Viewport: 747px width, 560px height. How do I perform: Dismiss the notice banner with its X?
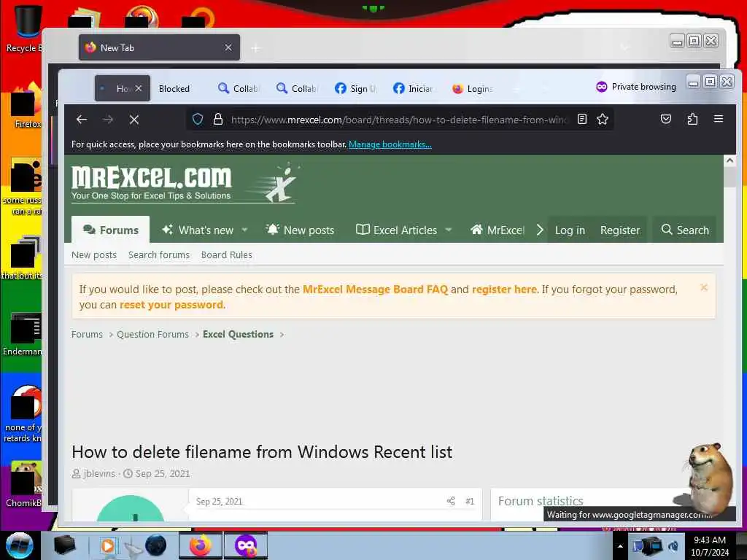pos(704,287)
